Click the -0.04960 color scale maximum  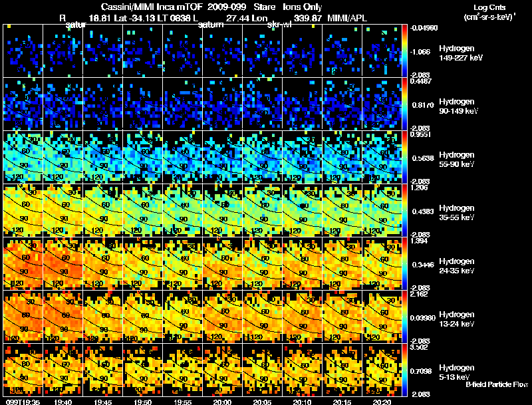tap(424, 28)
